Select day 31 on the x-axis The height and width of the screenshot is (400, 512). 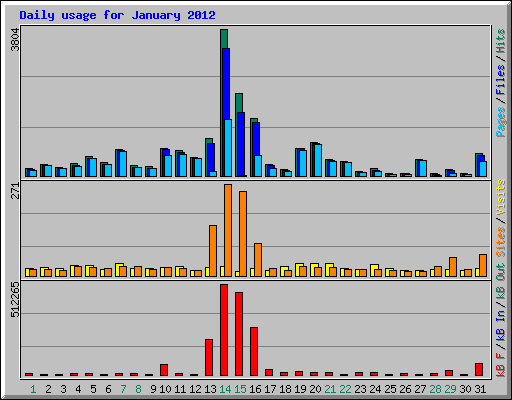480,389
